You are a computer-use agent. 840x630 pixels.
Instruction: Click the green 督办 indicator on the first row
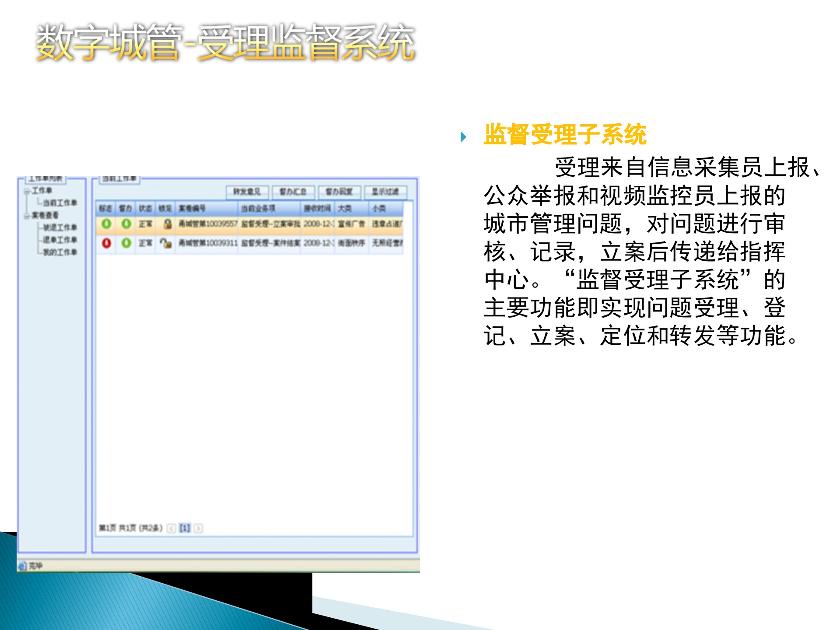(x=126, y=224)
